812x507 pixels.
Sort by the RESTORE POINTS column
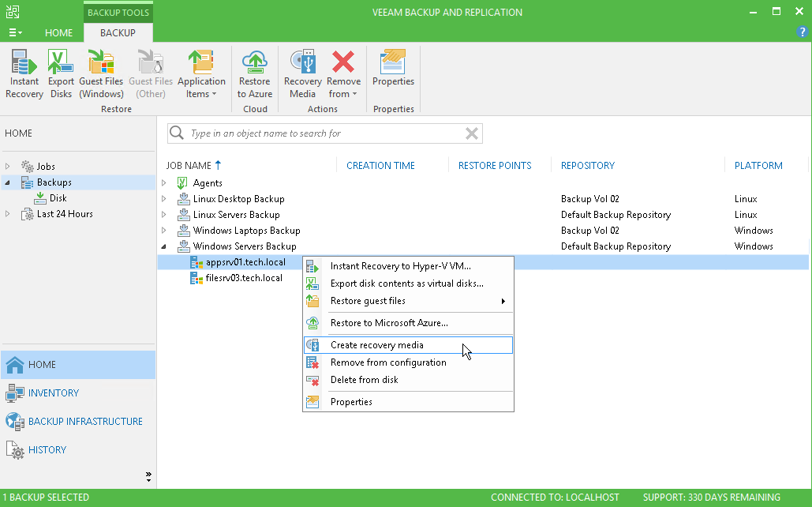pyautogui.click(x=495, y=165)
